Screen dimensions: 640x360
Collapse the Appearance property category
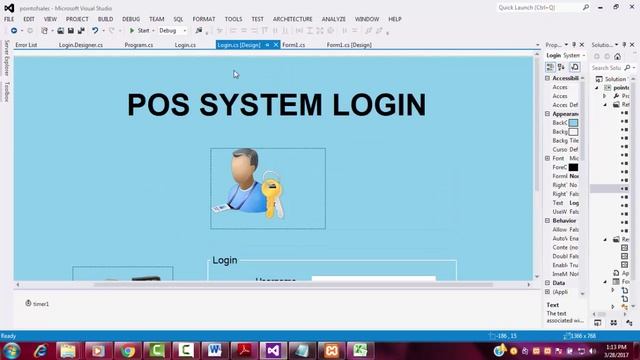coord(547,113)
